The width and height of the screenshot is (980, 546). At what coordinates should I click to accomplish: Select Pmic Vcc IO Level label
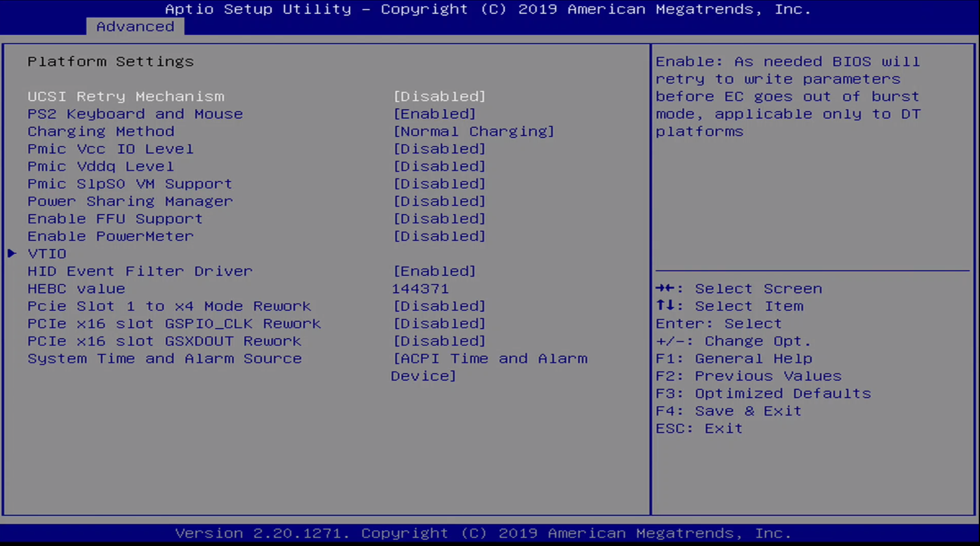(110, 149)
